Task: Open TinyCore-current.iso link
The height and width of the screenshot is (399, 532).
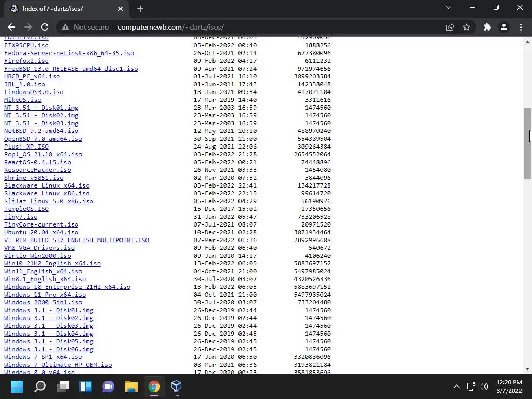Action: coord(41,224)
